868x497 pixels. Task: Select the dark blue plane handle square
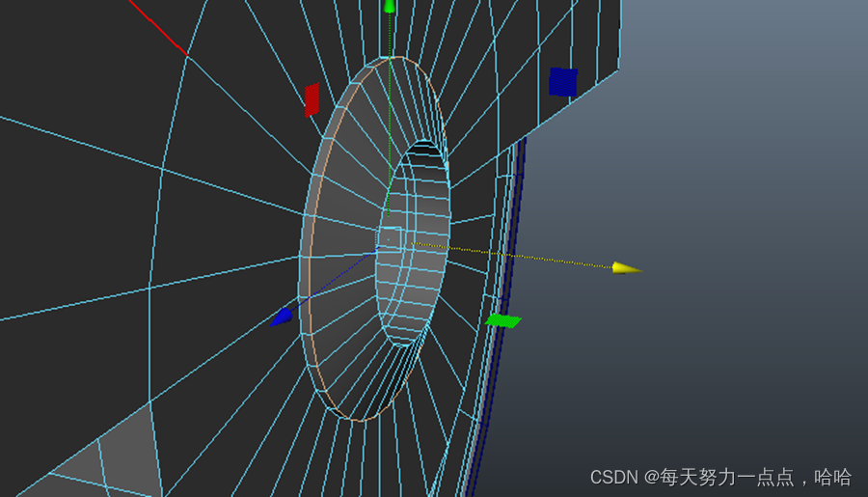click(563, 81)
